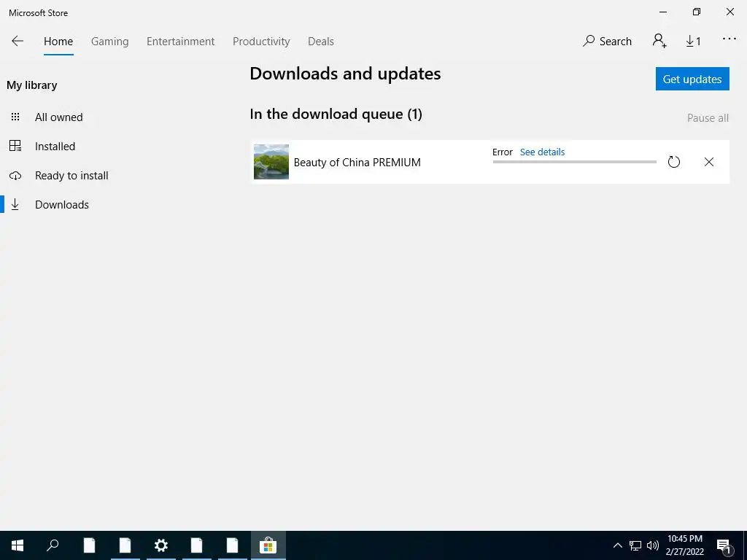This screenshot has height=560, width=747.
Task: Open the Settings gear in taskbar
Action: (x=161, y=545)
